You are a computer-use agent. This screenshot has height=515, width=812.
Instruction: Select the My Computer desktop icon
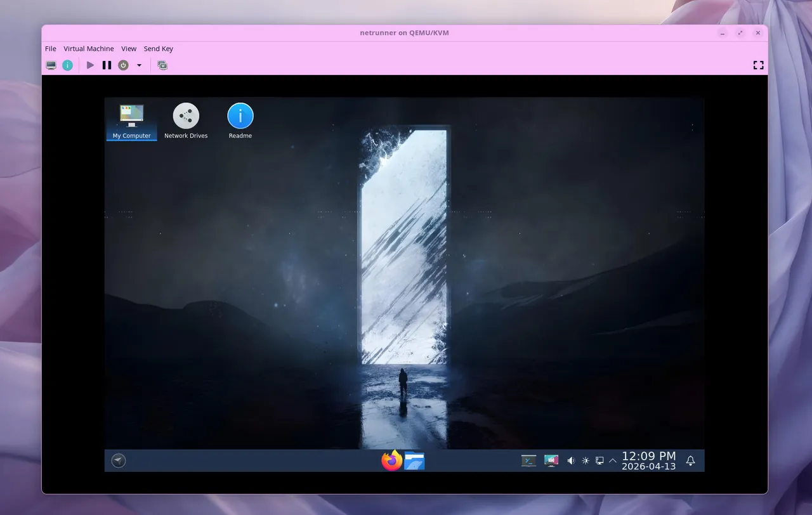[x=131, y=121]
